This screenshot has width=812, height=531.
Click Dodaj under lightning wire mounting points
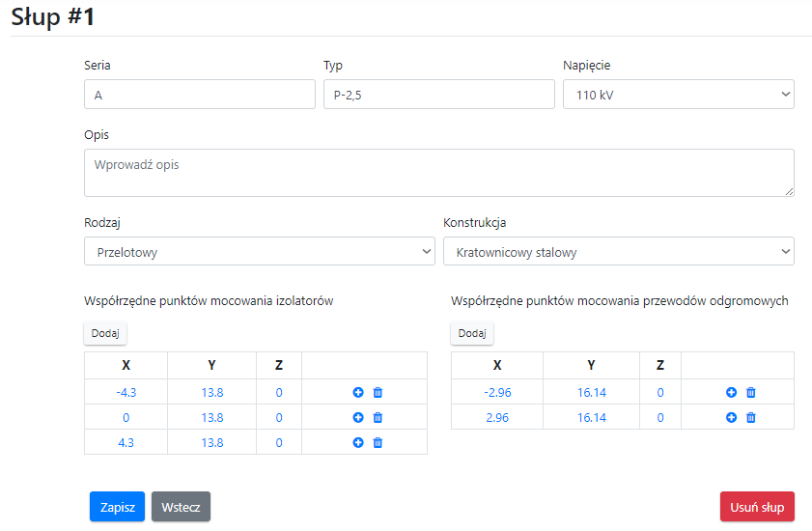[471, 333]
